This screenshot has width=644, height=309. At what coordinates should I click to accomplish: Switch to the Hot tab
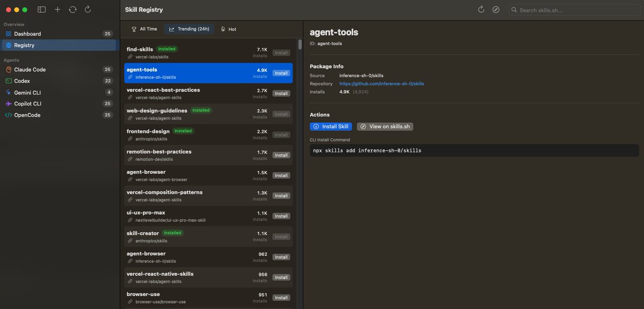228,29
